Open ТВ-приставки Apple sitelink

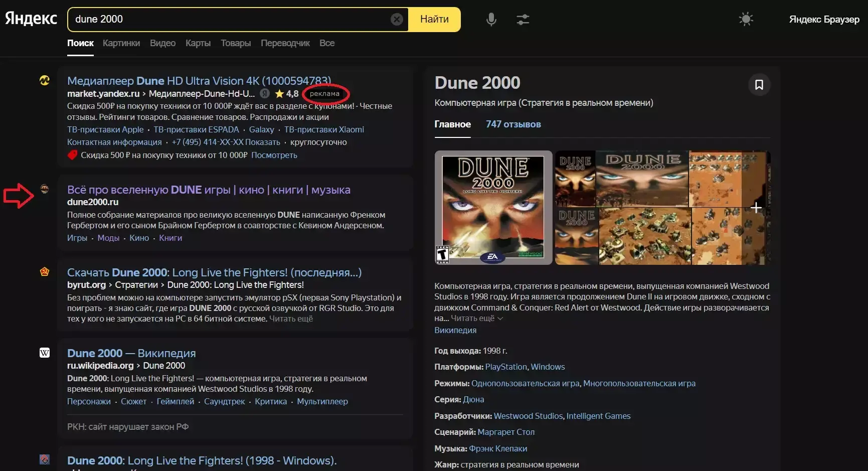click(105, 129)
